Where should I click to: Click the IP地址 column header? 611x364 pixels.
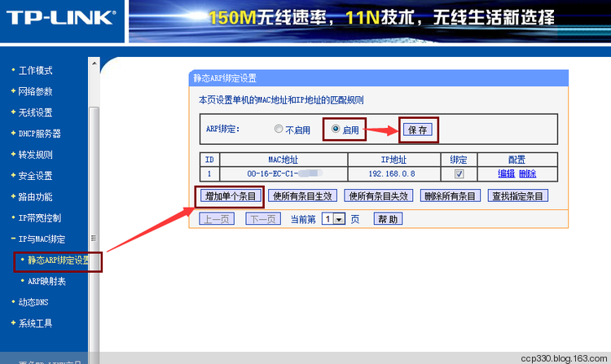pos(394,160)
